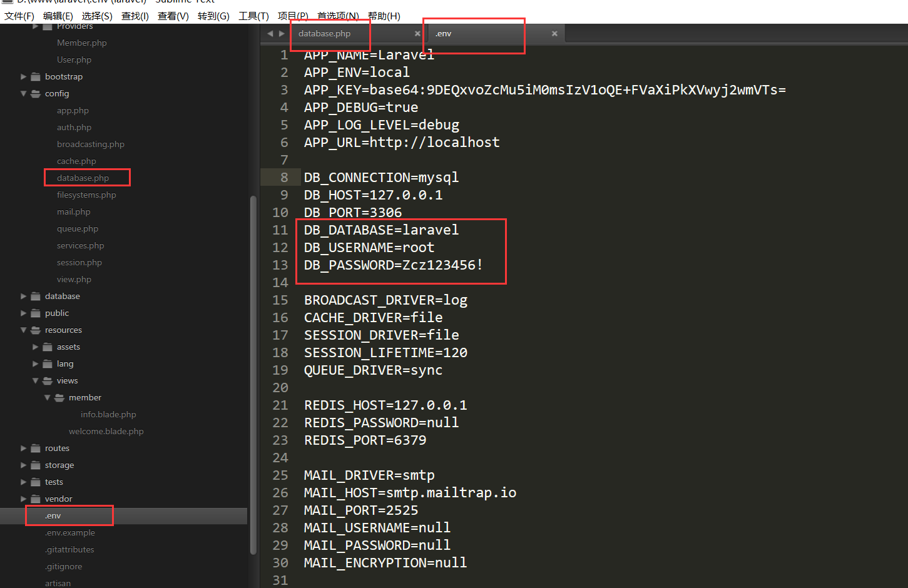
Task: Click the bootstrap folder icon
Action: [36, 77]
